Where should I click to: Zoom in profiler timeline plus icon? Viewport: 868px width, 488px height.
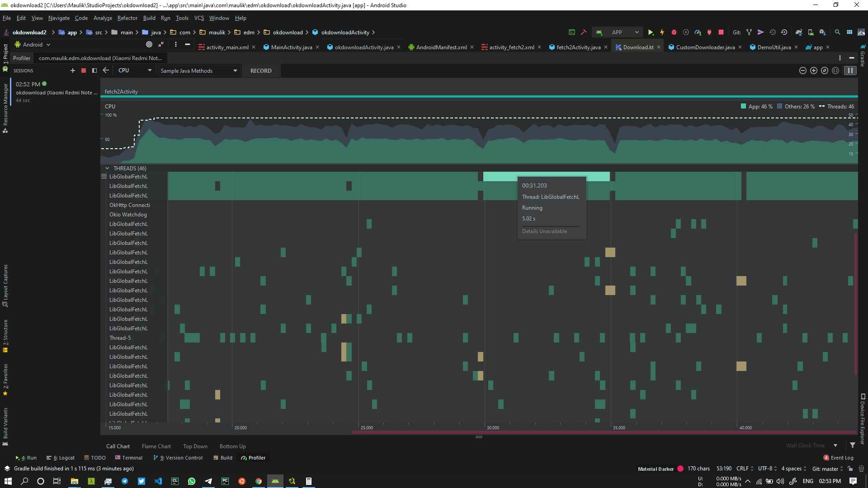[x=814, y=71]
